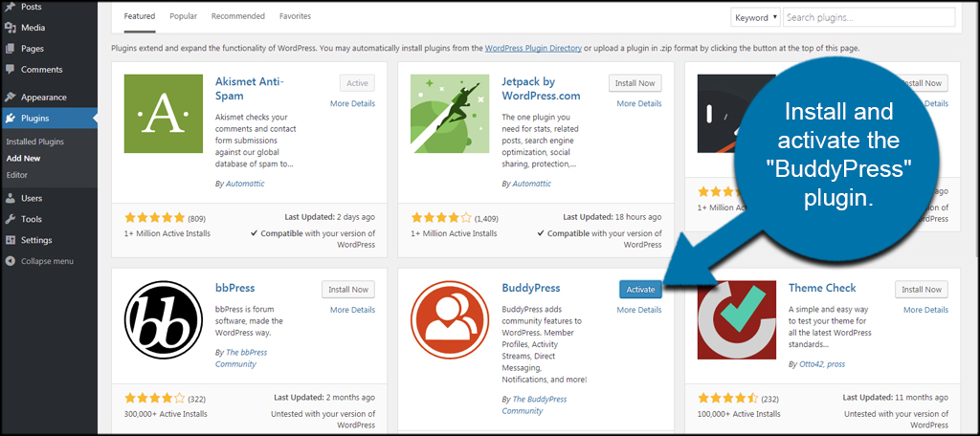Click the Settings sliders icon
The height and width of the screenshot is (436, 980).
click(x=10, y=240)
